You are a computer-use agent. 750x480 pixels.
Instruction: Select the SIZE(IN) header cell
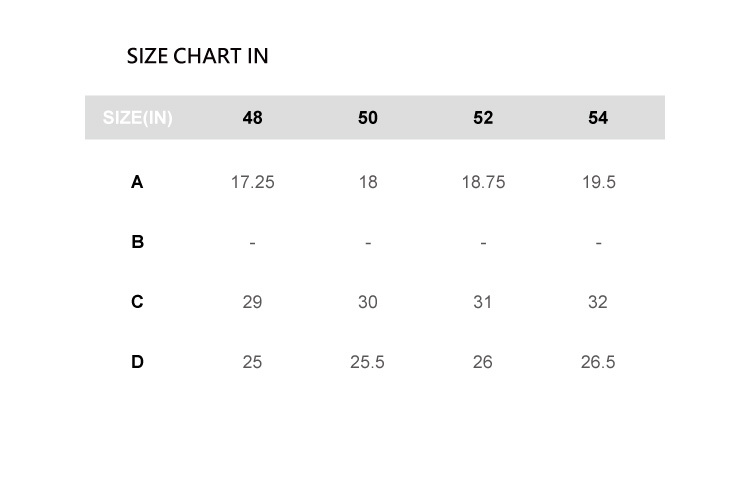[x=137, y=118]
